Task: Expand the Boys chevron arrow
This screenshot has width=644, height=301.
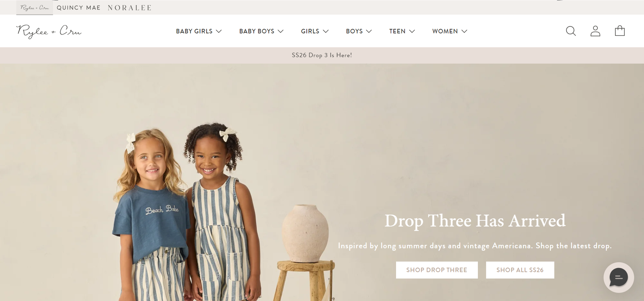Action: tap(369, 31)
